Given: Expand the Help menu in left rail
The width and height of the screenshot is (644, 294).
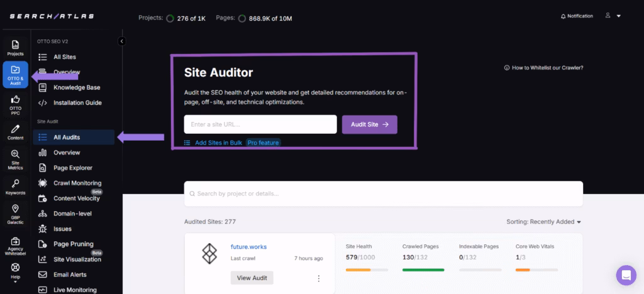Looking at the screenshot, I should coord(15,271).
